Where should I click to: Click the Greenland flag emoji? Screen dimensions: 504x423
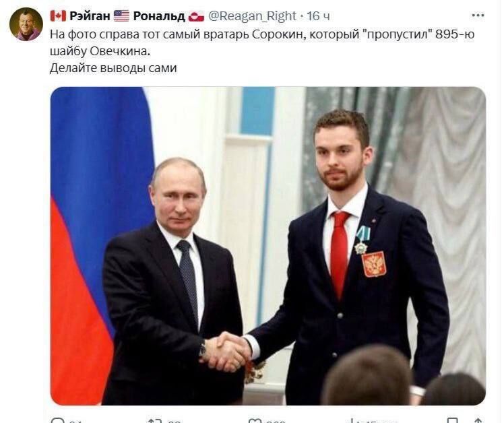(196, 16)
